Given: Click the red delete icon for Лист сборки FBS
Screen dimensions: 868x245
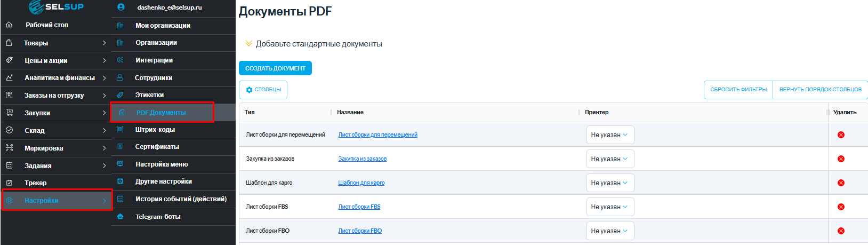Looking at the screenshot, I should [x=841, y=207].
